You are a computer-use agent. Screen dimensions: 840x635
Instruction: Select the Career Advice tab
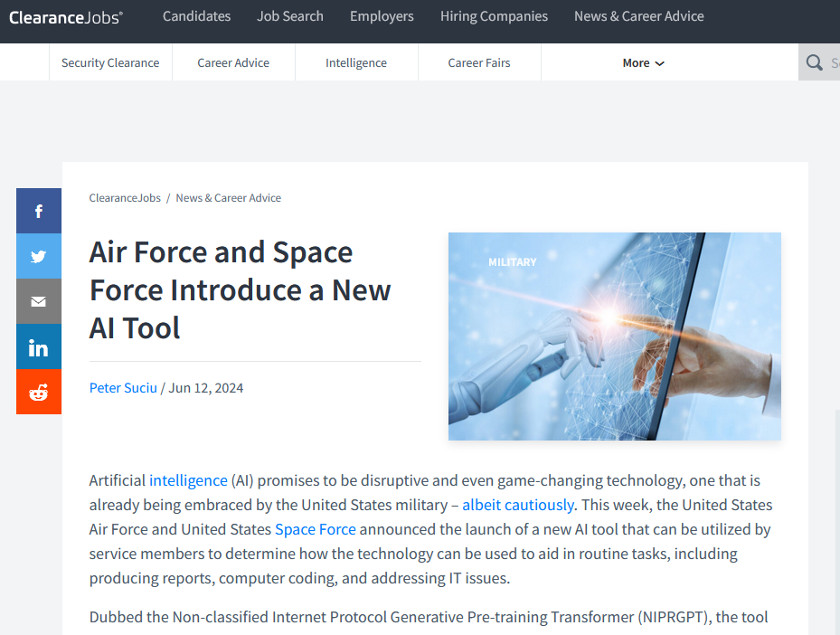click(233, 62)
